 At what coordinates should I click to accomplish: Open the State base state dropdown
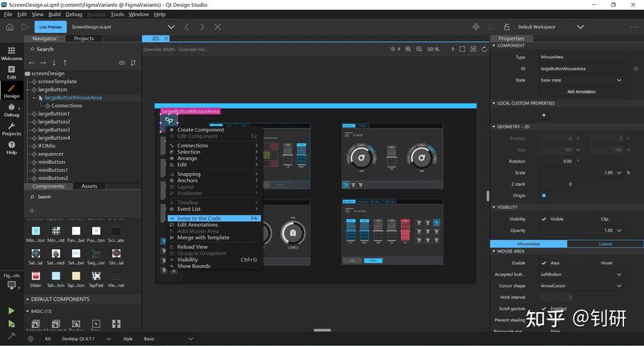pyautogui.click(x=581, y=80)
